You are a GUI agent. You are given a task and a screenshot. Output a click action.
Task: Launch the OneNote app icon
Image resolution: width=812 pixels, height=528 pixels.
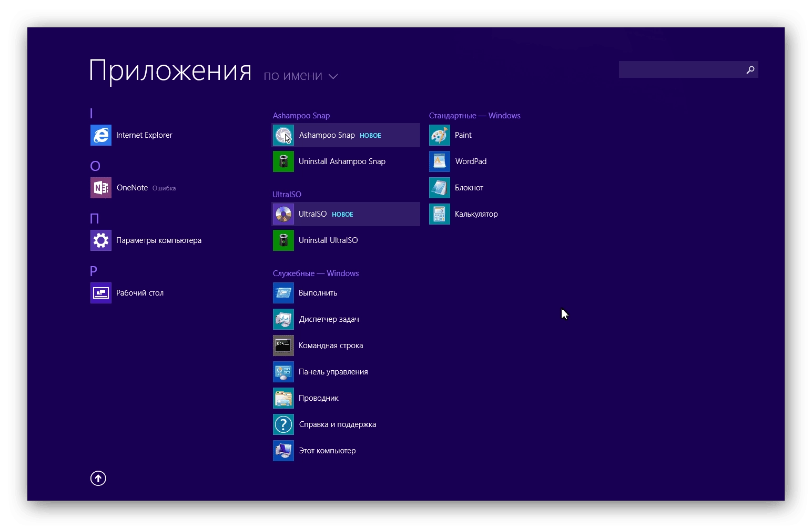(x=101, y=188)
